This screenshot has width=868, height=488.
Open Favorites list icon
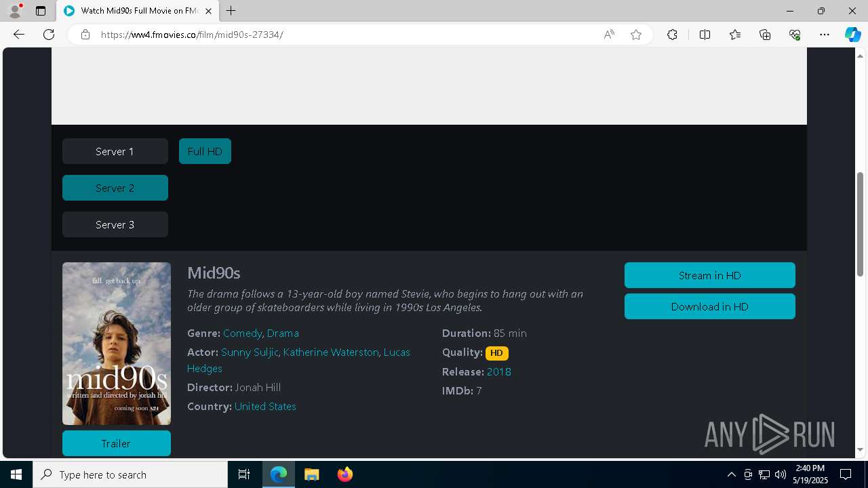point(735,35)
